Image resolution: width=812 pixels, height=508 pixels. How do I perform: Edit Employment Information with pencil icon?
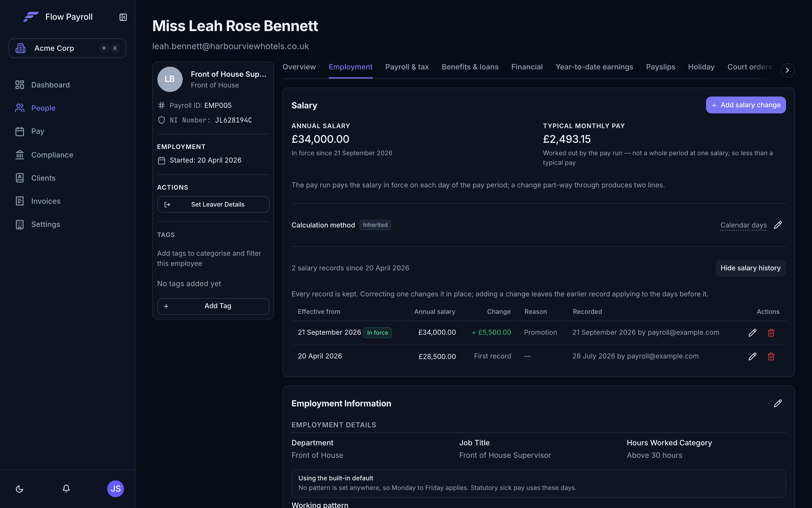778,403
